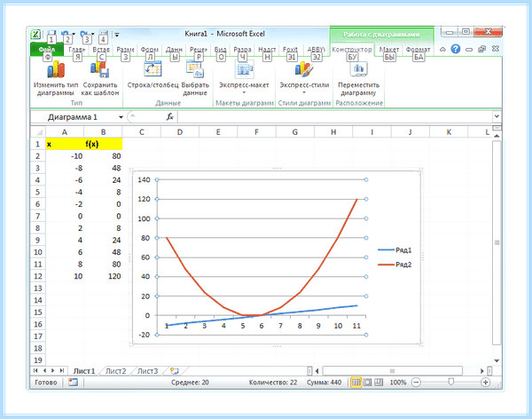Switch to the Лист3 sheet tab
This screenshot has width=532, height=419.
tap(147, 371)
